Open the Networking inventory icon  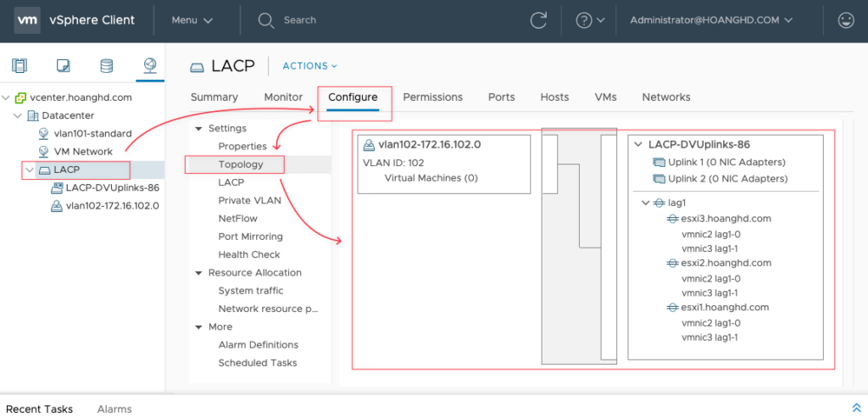click(x=150, y=66)
